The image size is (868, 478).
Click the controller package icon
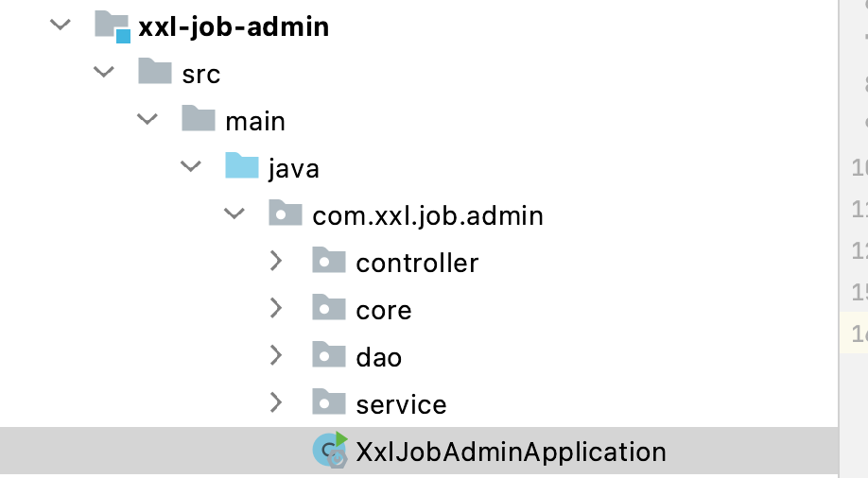(329, 262)
